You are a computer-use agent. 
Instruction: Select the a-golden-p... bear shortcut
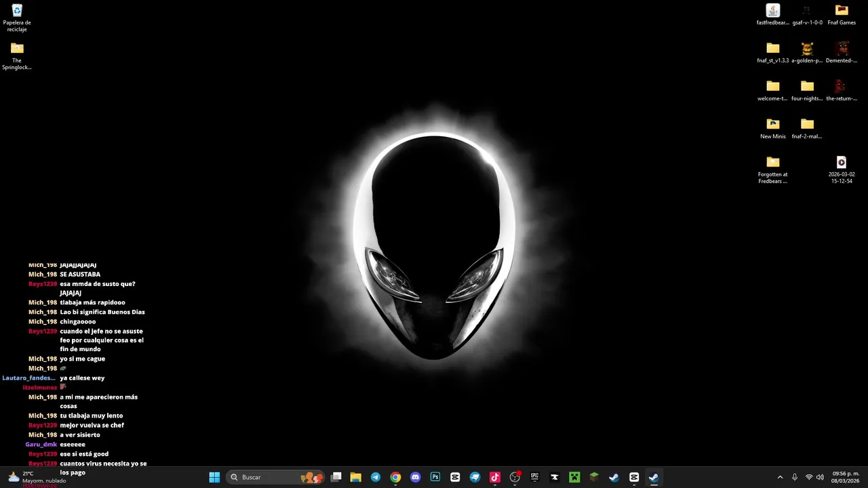(807, 52)
